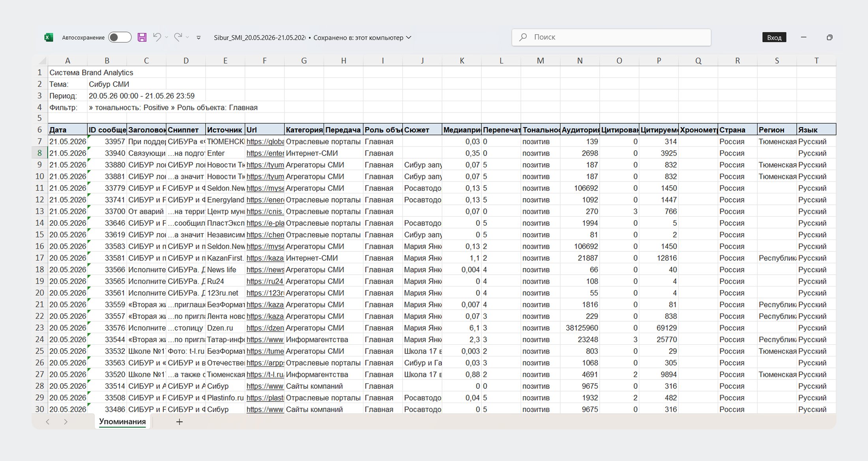Viewport: 868px width, 461px height.
Task: Click the Excel application logo icon
Action: pos(49,37)
